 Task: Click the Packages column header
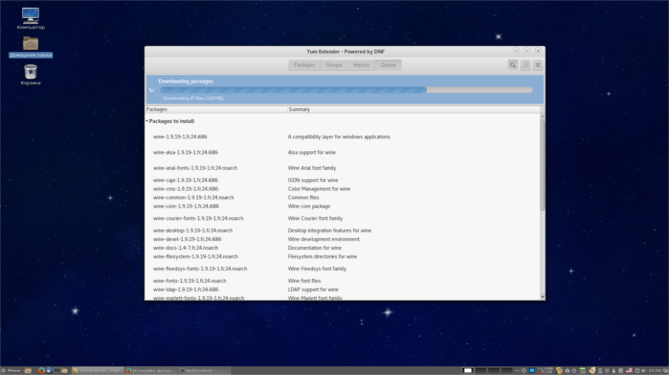216,109
